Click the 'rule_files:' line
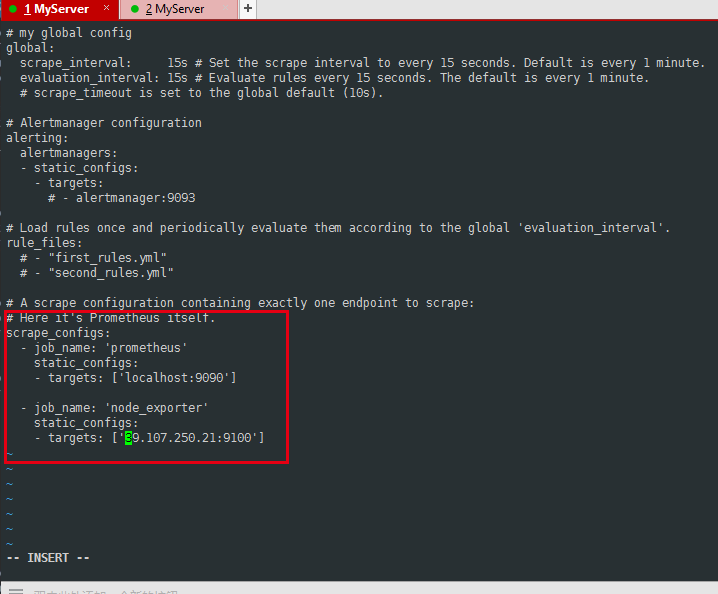The height and width of the screenshot is (594, 718). pos(44,243)
